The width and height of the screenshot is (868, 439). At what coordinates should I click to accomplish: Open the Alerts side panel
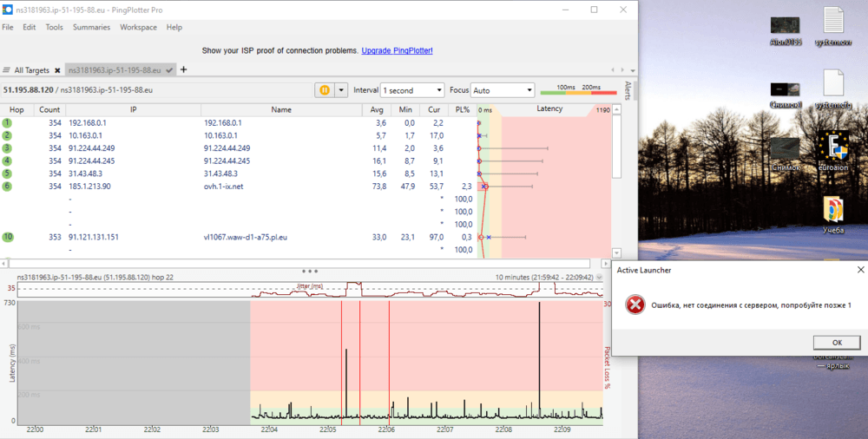pos(628,91)
